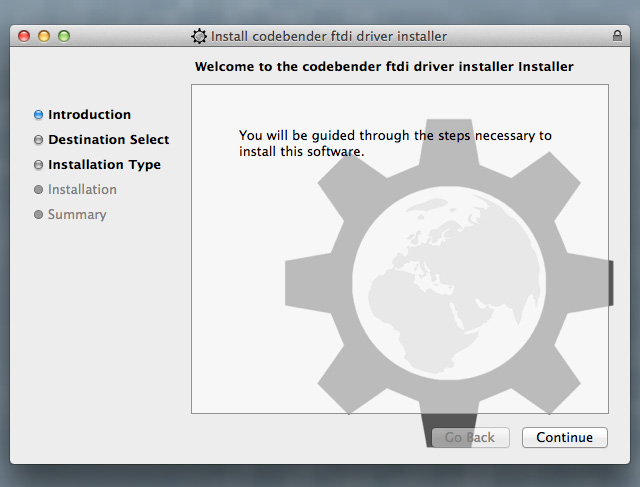Image resolution: width=640 pixels, height=487 pixels.
Task: Click the gear icon in the title bar
Action: [x=199, y=36]
